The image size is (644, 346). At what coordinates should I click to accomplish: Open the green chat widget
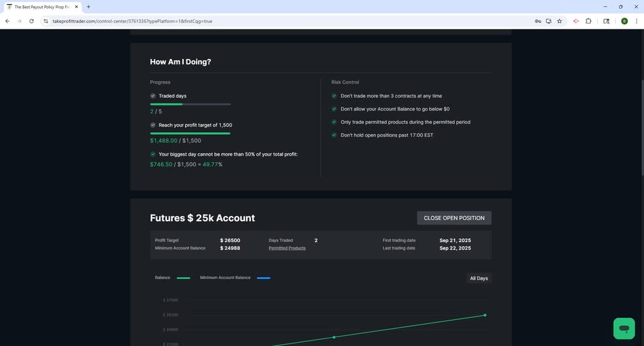[624, 329]
